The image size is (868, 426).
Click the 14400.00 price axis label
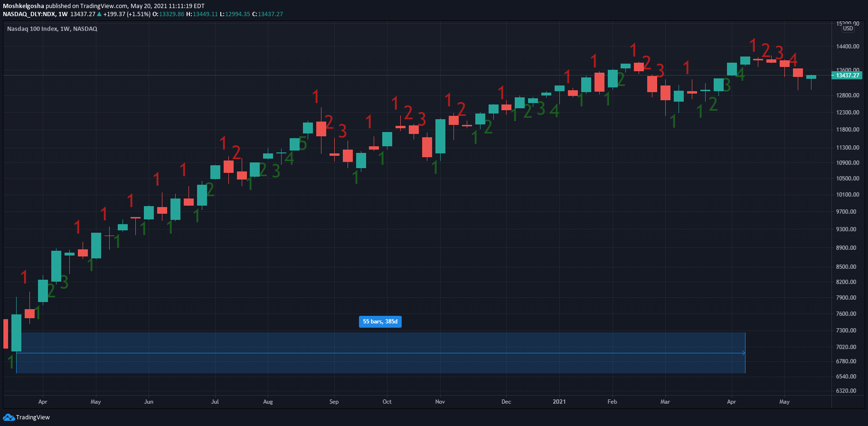coord(848,47)
